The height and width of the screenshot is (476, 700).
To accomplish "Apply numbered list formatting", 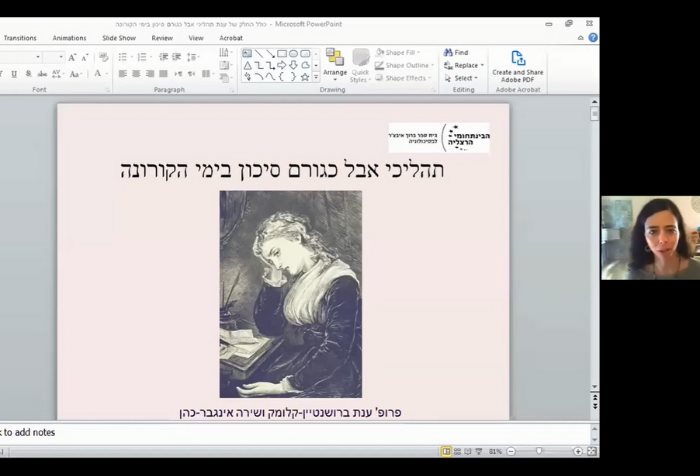I will point(144,57).
